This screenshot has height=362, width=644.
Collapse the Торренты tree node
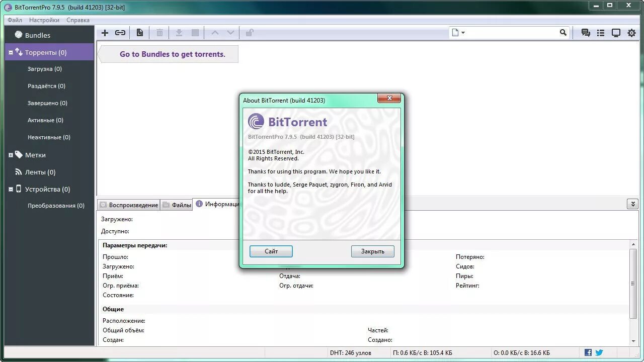[x=11, y=52]
